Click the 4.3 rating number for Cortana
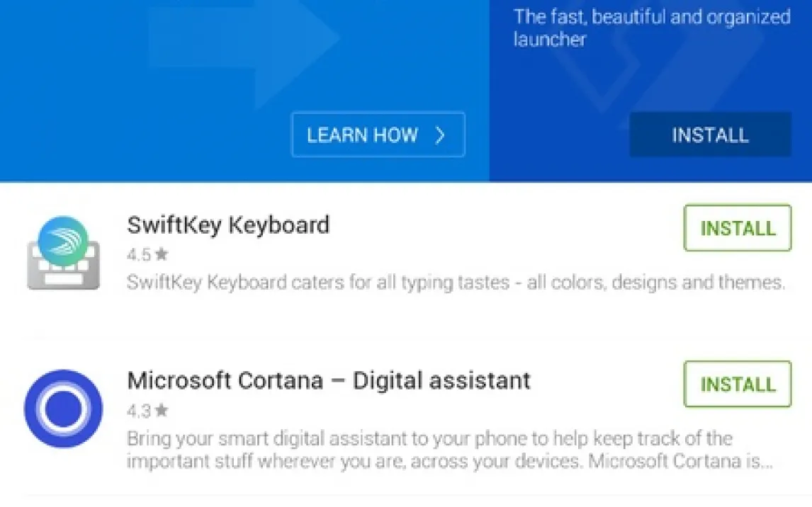This screenshot has height=507, width=812. [138, 410]
